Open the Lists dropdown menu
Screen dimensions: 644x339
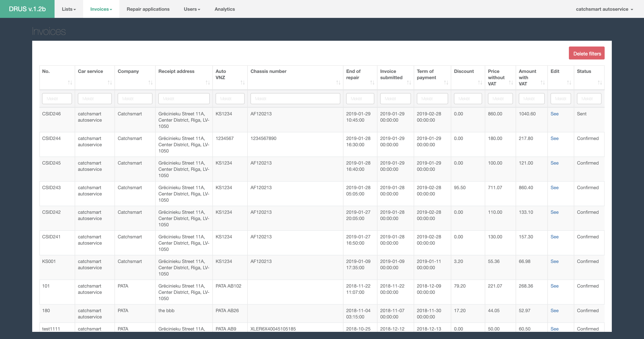pyautogui.click(x=69, y=9)
